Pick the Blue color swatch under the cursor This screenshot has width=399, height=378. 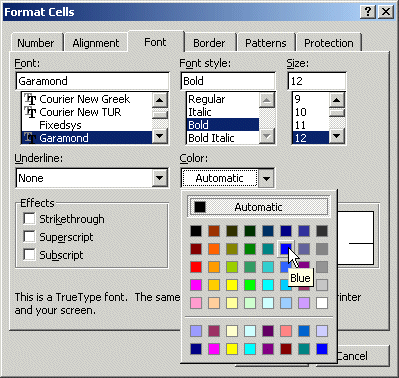pos(286,249)
